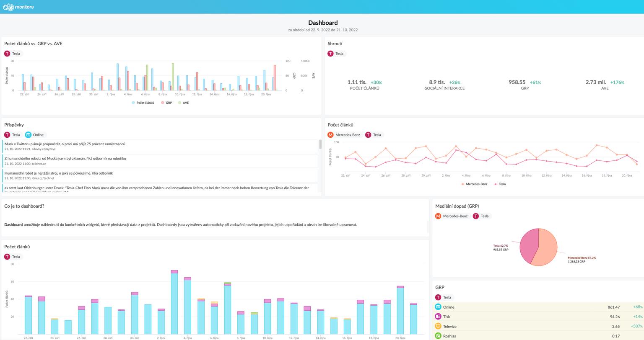The image size is (644, 340).
Task: Click Tesla chip above the stacked bar chart
Action: (13, 257)
